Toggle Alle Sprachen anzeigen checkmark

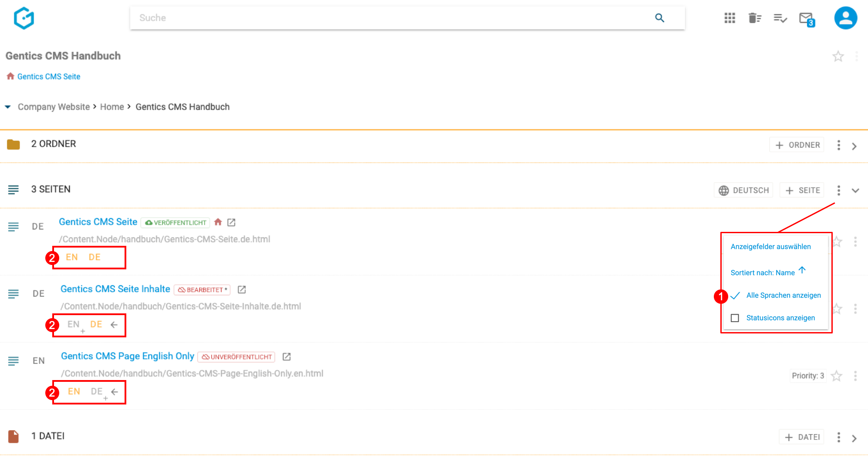click(735, 296)
